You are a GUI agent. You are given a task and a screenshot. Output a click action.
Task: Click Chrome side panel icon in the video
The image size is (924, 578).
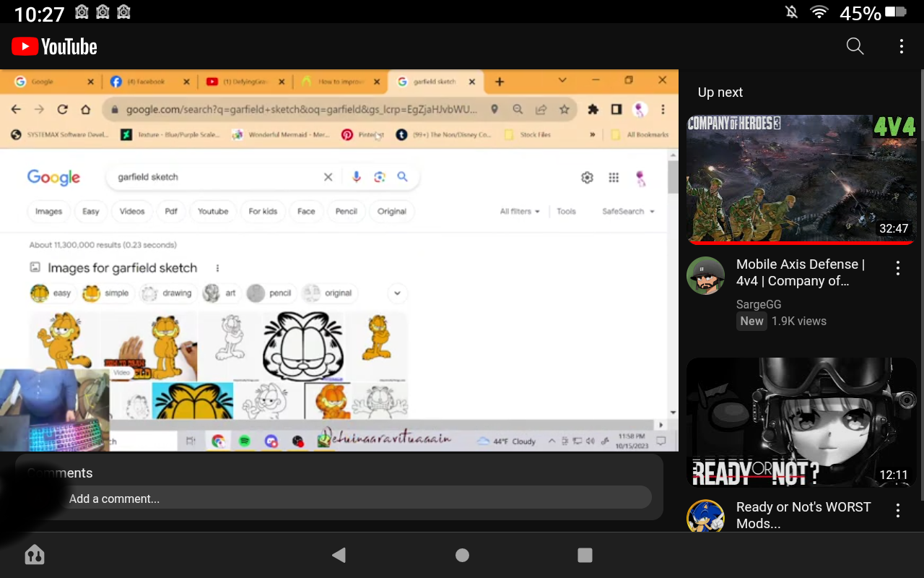click(x=616, y=109)
